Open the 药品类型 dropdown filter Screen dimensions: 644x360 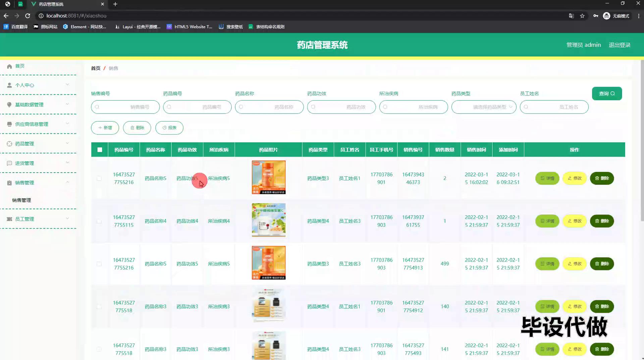pos(484,107)
